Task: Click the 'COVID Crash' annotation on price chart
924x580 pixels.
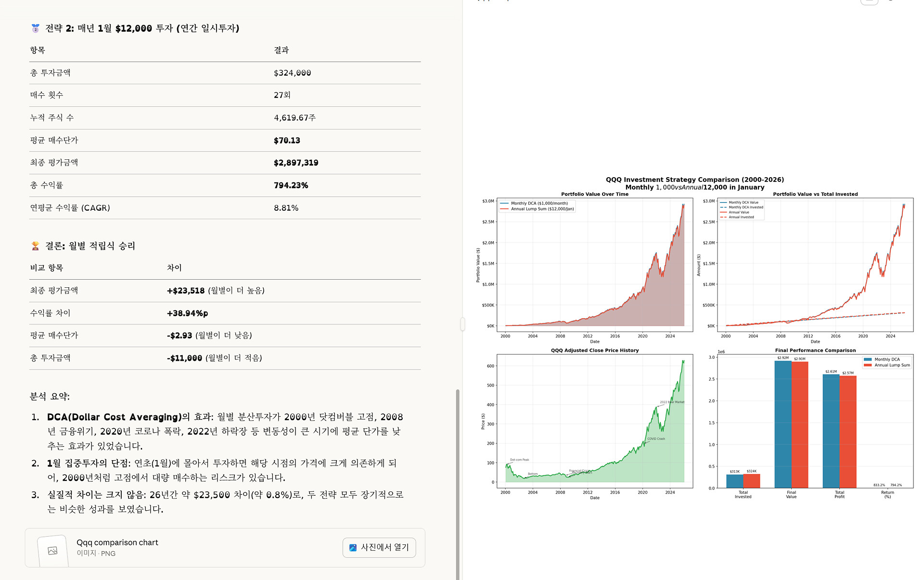Action: pos(655,439)
